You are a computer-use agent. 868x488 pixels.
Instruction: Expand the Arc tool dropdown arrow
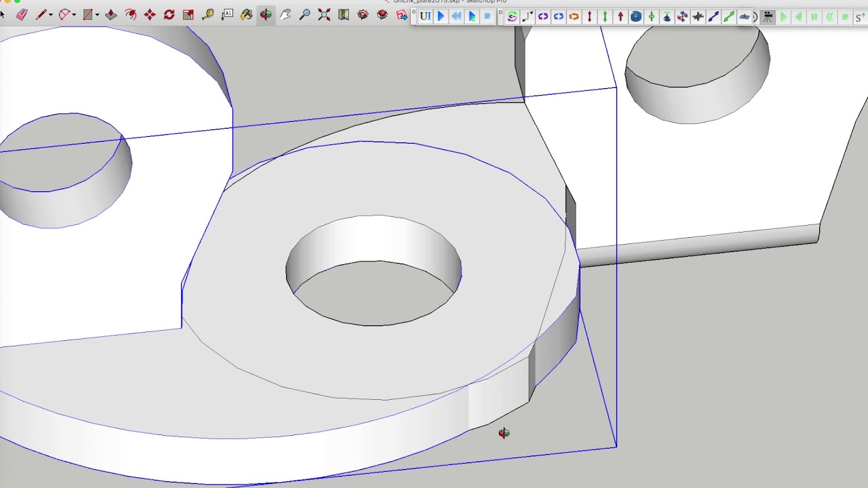click(x=74, y=15)
